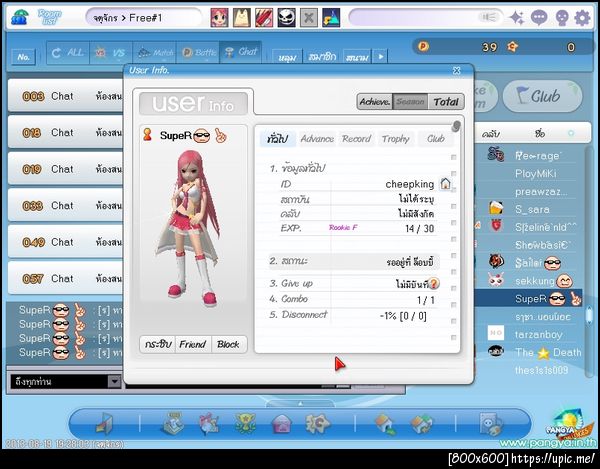Open chat room 003
This screenshot has width=600, height=469.
pos(65,96)
